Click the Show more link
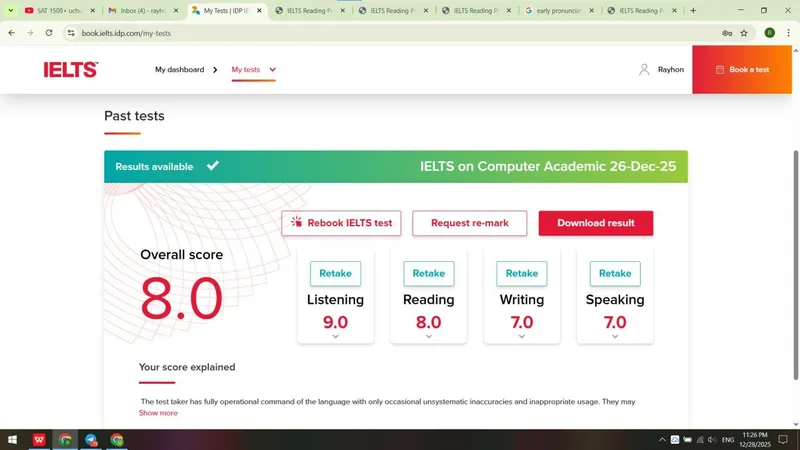The image size is (800, 450). [x=158, y=413]
